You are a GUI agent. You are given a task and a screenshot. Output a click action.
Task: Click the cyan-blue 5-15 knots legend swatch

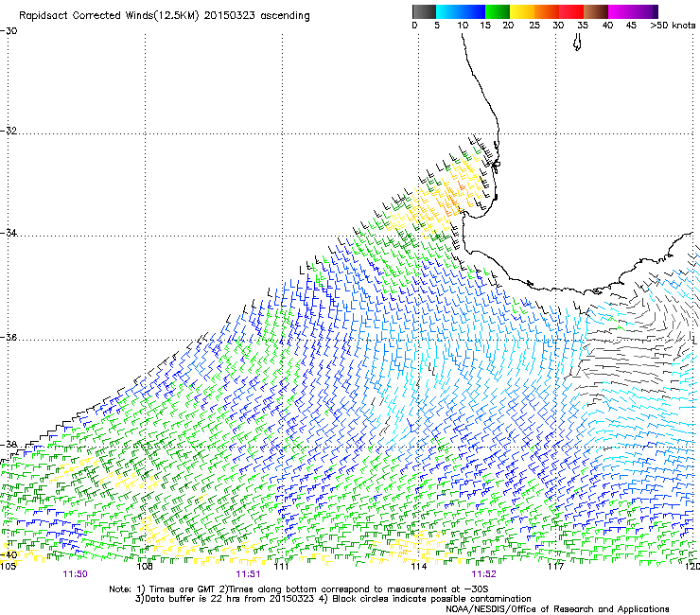[461, 11]
